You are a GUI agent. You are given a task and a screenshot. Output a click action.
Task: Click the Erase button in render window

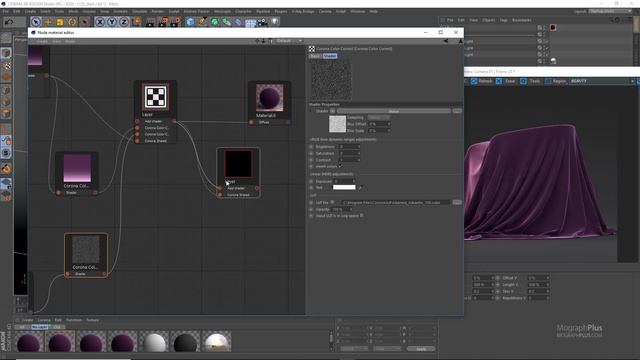[506, 81]
